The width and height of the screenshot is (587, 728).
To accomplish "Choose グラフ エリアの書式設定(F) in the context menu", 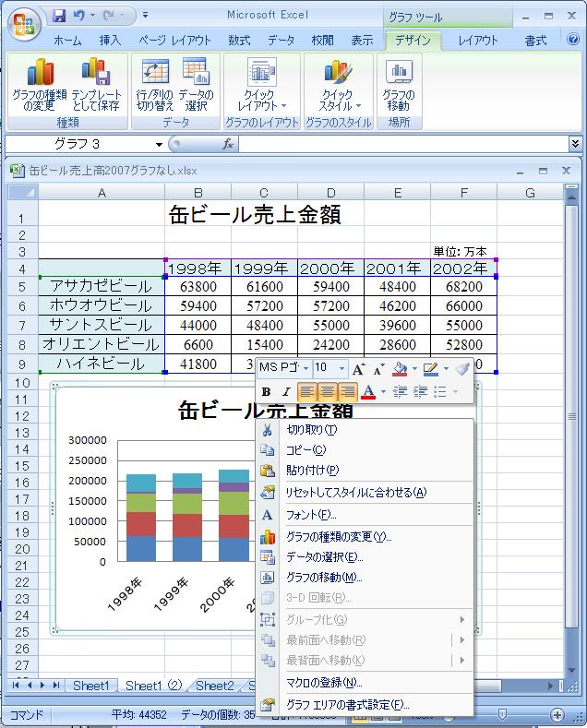I will tap(364, 704).
